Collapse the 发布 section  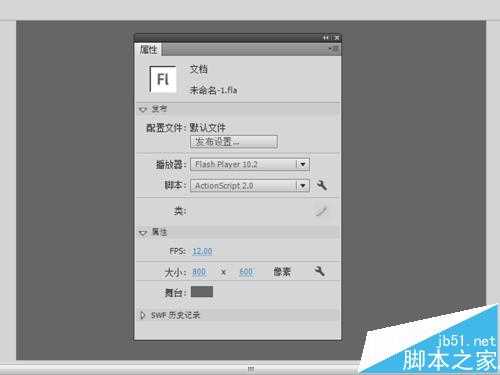click(143, 109)
